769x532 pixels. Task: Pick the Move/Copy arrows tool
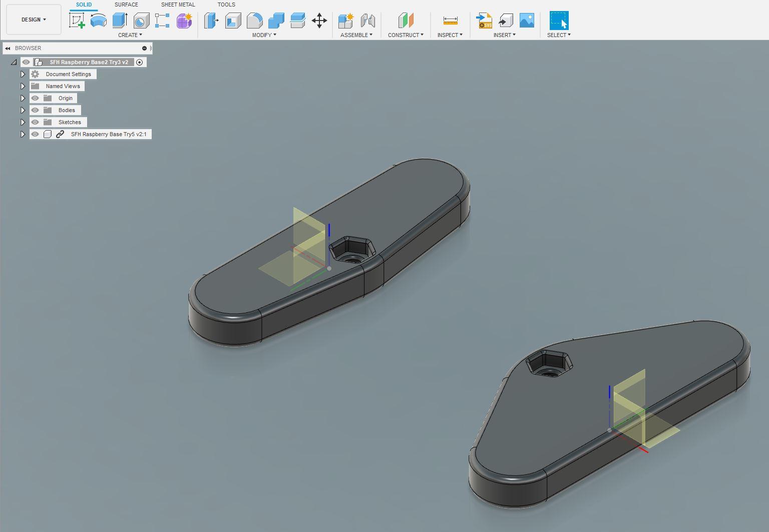[319, 21]
